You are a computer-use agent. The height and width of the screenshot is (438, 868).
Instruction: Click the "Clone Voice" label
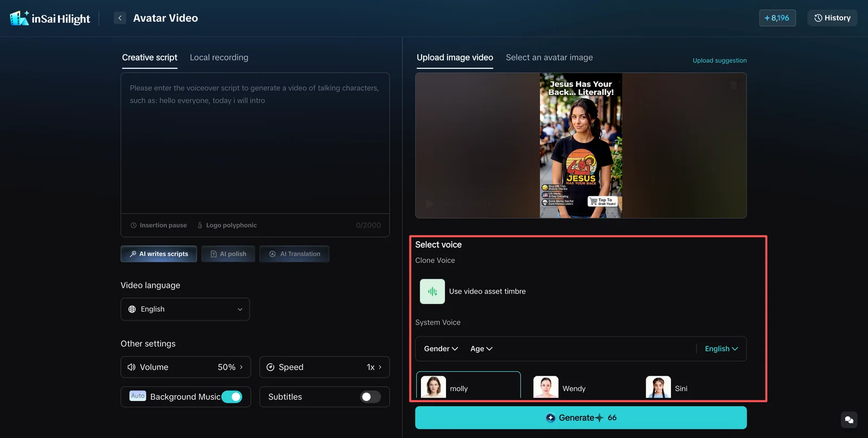tap(435, 260)
